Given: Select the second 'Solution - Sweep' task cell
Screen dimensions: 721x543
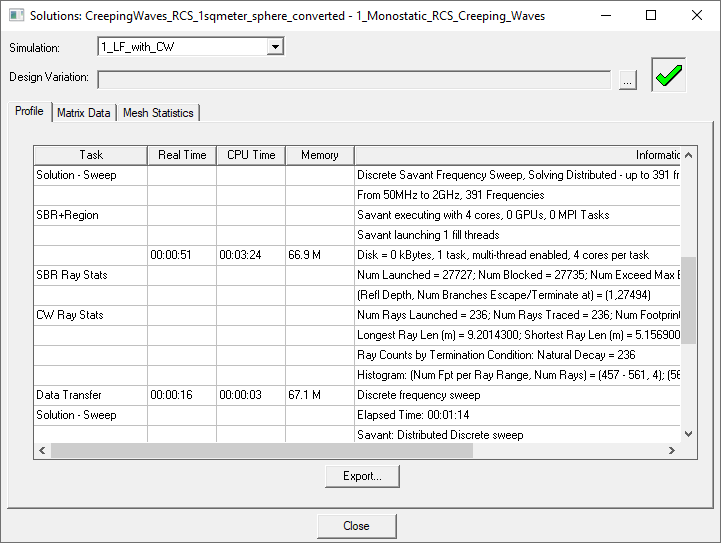Looking at the screenshot, I should click(91, 415).
